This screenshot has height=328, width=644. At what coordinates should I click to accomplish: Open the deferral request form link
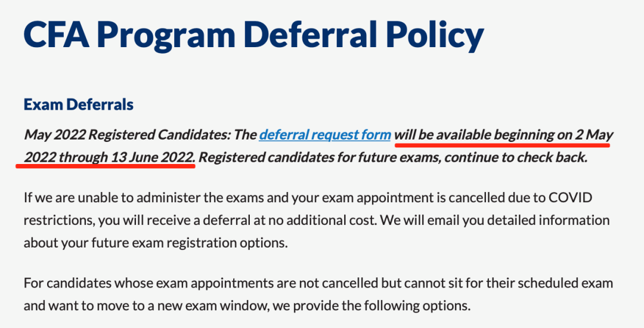(324, 135)
